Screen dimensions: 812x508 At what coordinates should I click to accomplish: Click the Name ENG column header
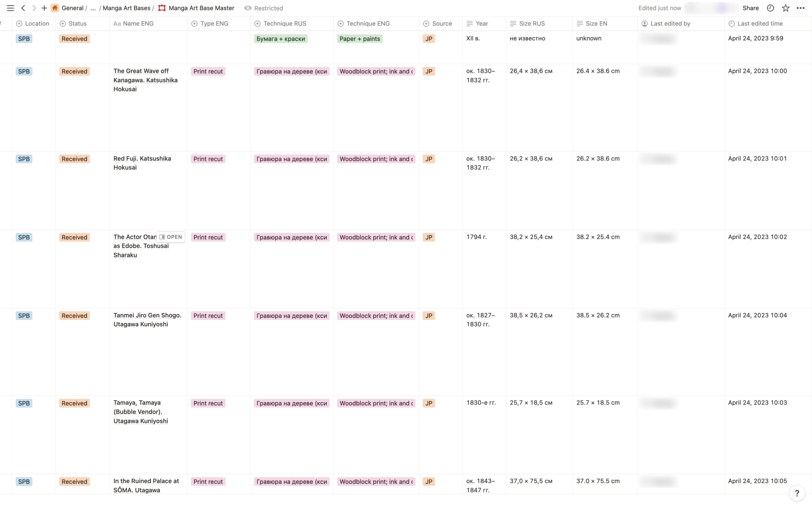point(148,24)
